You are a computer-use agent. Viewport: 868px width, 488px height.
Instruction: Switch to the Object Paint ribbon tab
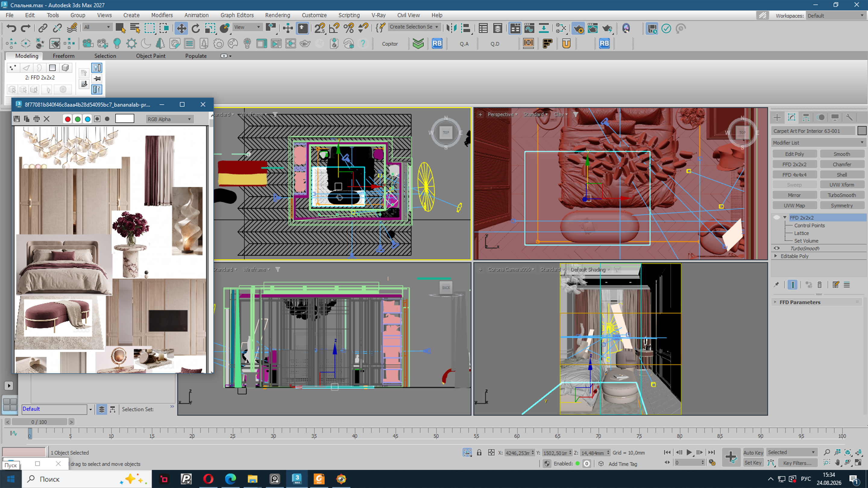pyautogui.click(x=151, y=56)
